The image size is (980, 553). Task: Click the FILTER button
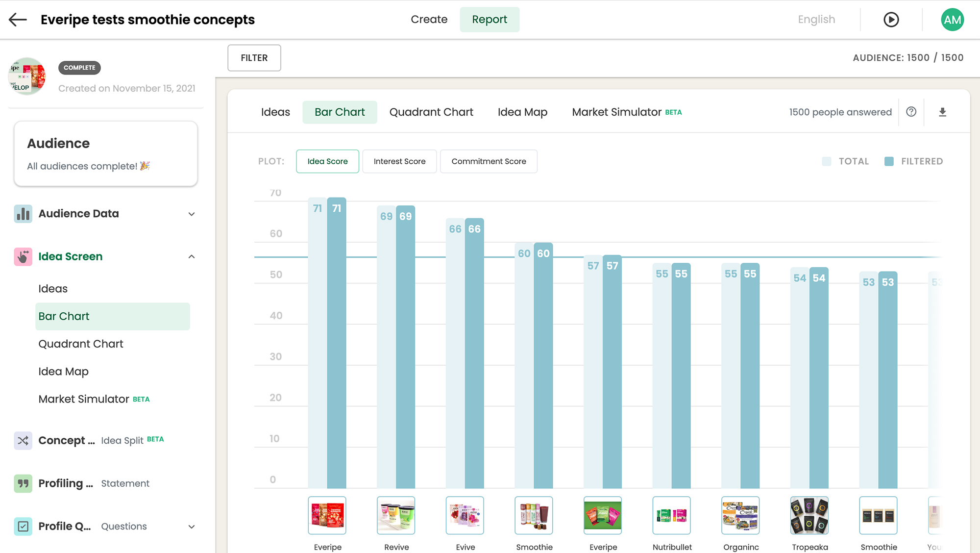pyautogui.click(x=254, y=58)
